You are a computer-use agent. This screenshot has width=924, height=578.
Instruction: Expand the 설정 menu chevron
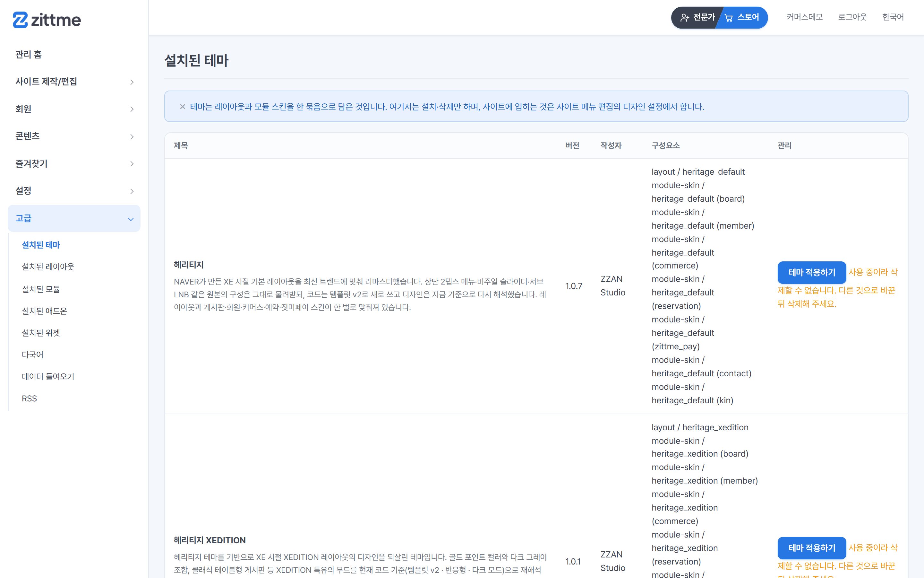coord(132,191)
